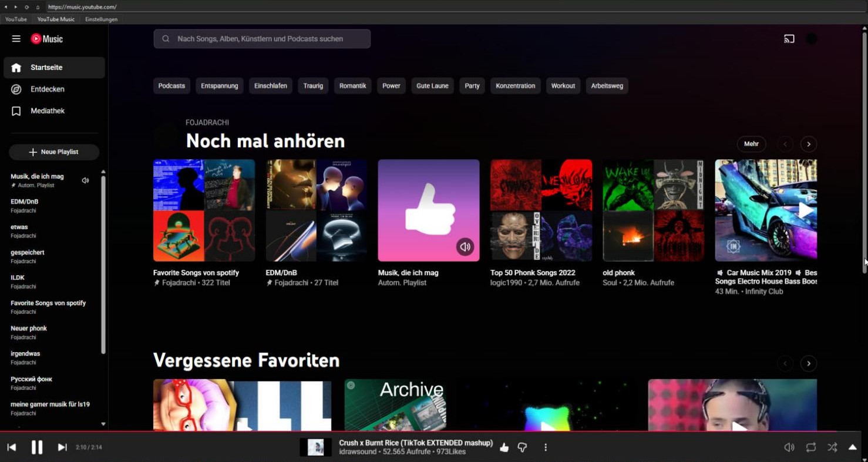
Task: Click the sidebar playlist scroll-down arrow
Action: pyautogui.click(x=103, y=424)
